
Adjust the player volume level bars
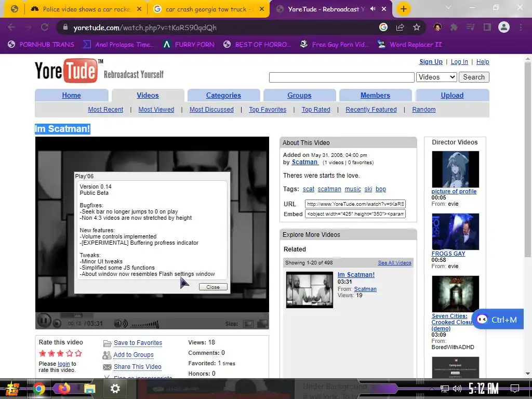click(145, 324)
